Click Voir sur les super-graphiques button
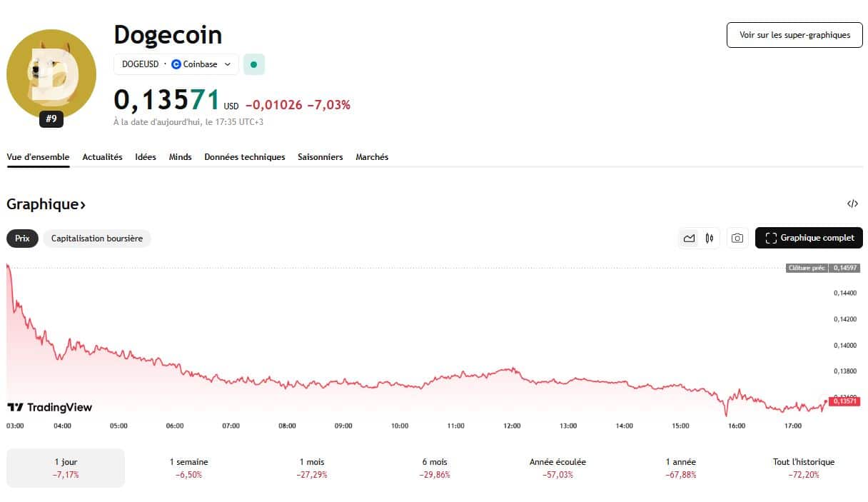The width and height of the screenshot is (868, 502). [794, 34]
